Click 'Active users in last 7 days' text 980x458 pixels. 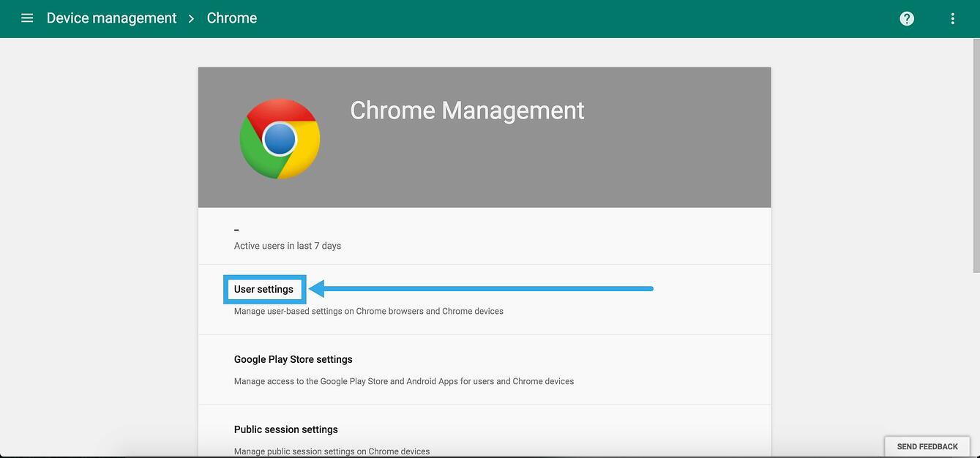tap(288, 246)
